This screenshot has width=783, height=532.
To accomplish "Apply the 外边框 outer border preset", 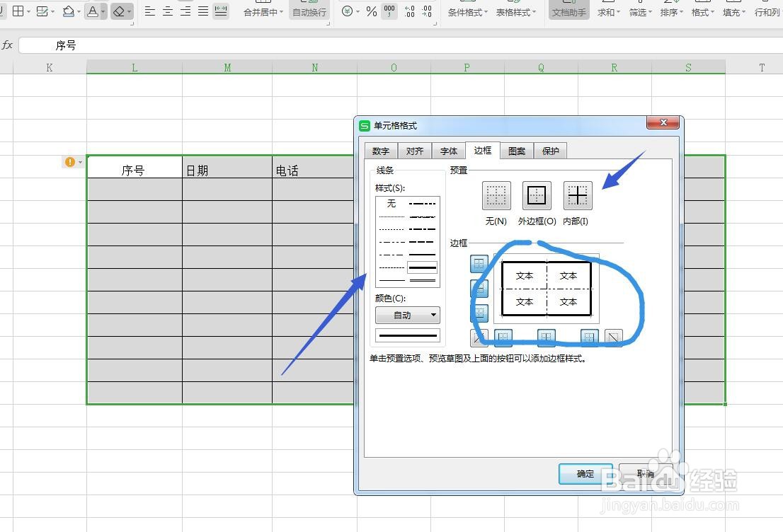I will 536,195.
